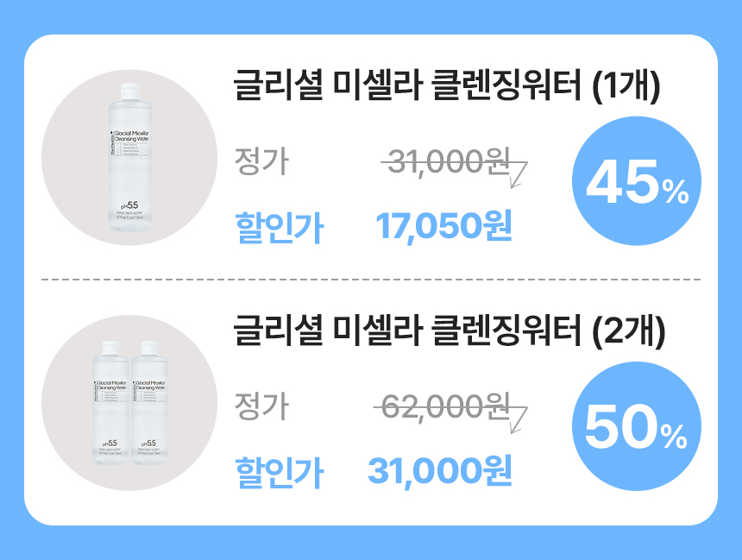742x560 pixels.
Task: Click the two-bottle product image
Action: pos(129,403)
